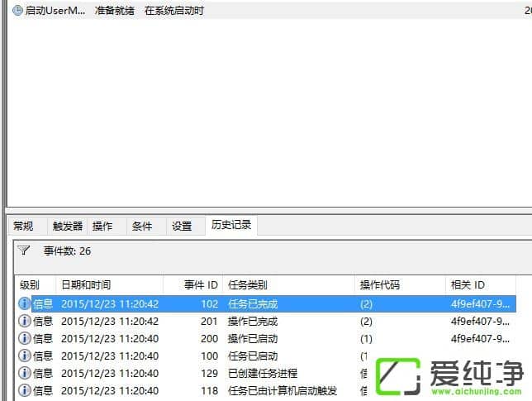Select the 任务已由计算机启动触发 event row
The height and width of the screenshot is (401, 532).
click(267, 390)
